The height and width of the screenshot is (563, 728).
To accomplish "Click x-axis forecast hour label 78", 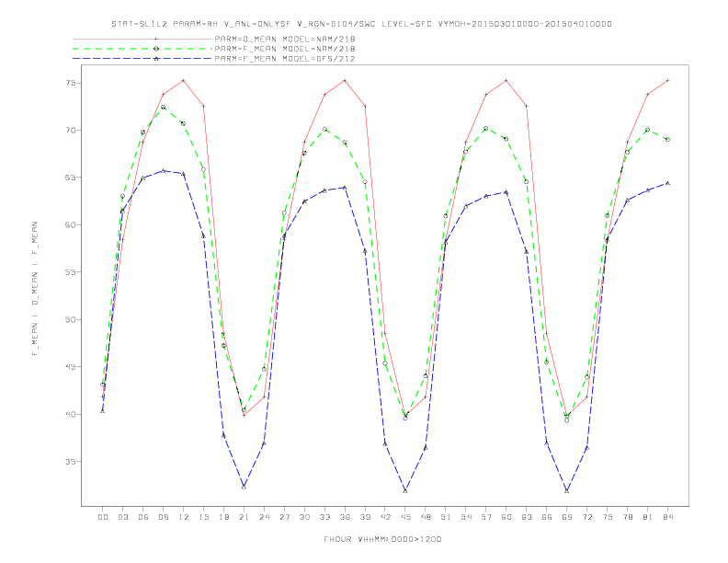I will tap(628, 517).
